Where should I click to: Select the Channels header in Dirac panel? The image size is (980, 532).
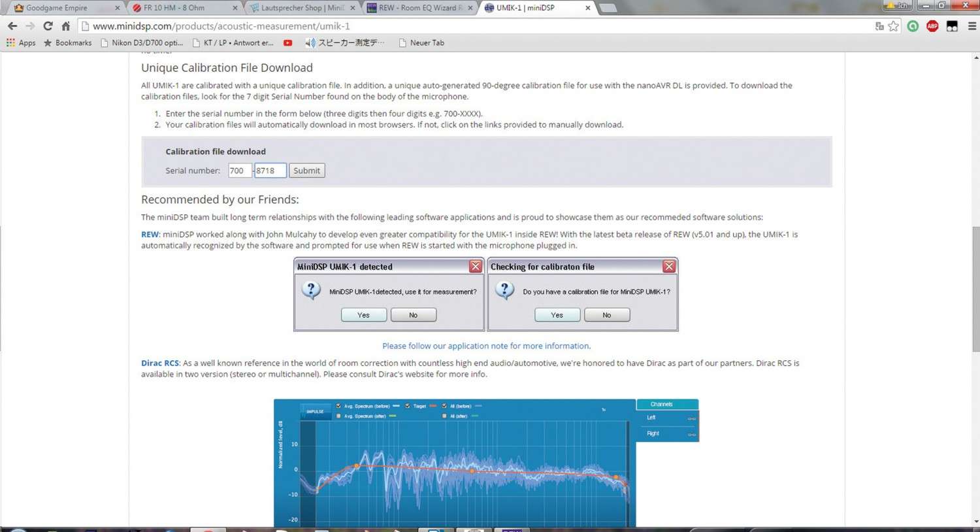667,404
